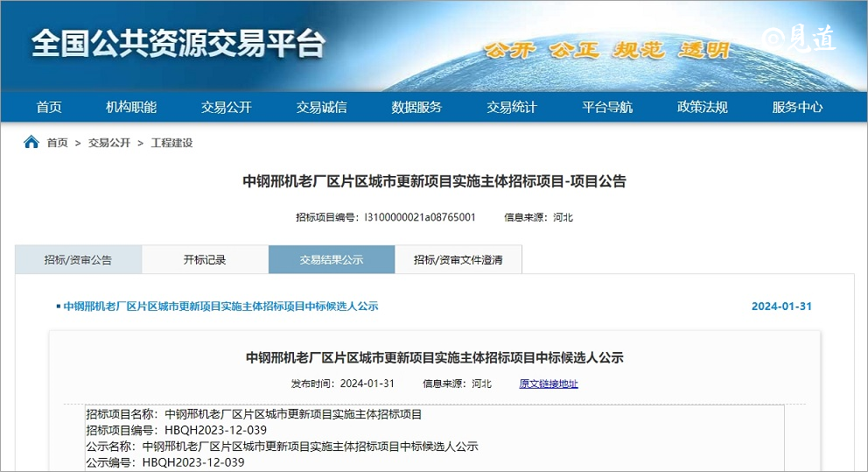Switch to the 开标记录 tab
868x472 pixels.
point(205,260)
